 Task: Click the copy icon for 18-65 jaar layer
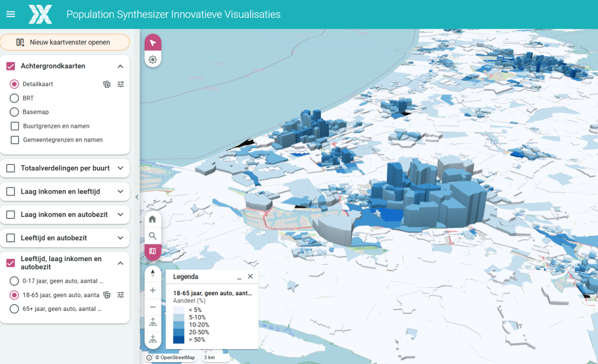tap(107, 295)
